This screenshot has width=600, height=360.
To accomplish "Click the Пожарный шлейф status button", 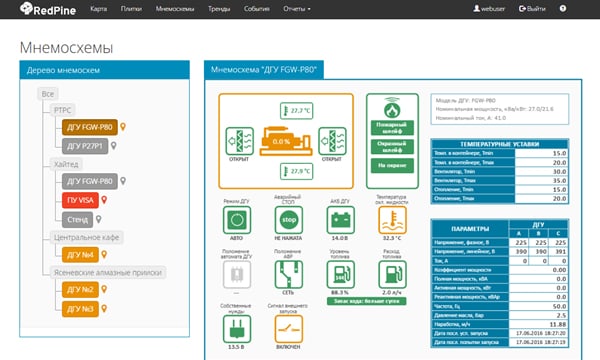I will (392, 128).
